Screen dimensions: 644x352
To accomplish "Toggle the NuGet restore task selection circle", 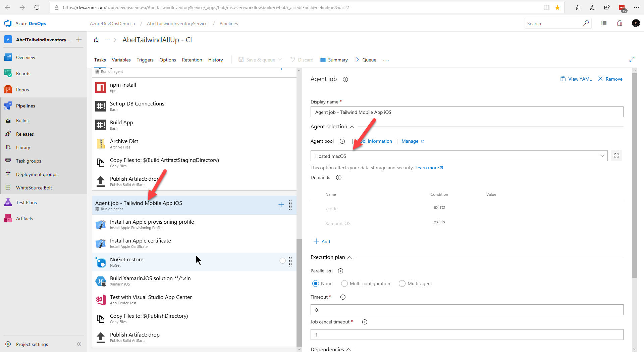I will point(282,261).
